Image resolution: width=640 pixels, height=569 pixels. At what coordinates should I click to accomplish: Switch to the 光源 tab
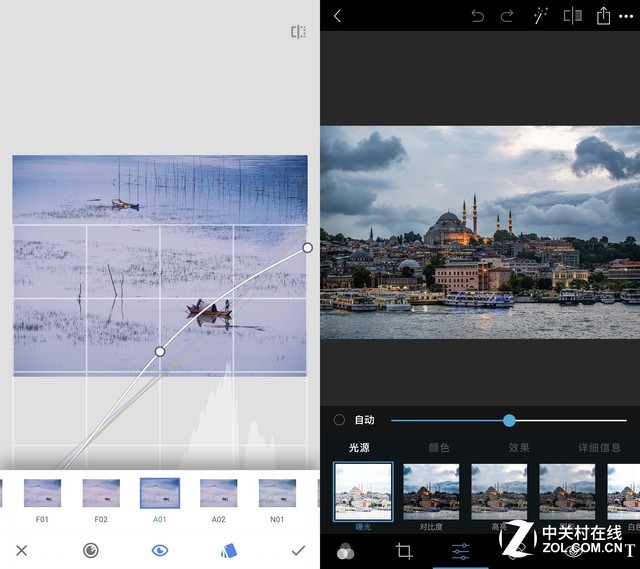(x=359, y=448)
